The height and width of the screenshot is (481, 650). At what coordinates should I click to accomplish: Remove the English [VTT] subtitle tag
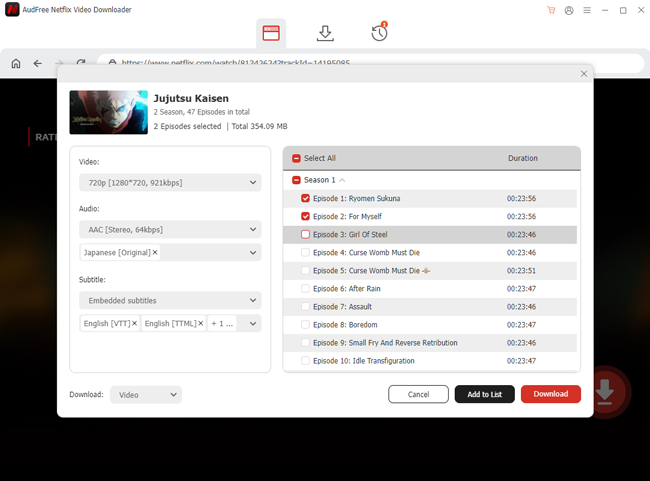[x=134, y=323]
